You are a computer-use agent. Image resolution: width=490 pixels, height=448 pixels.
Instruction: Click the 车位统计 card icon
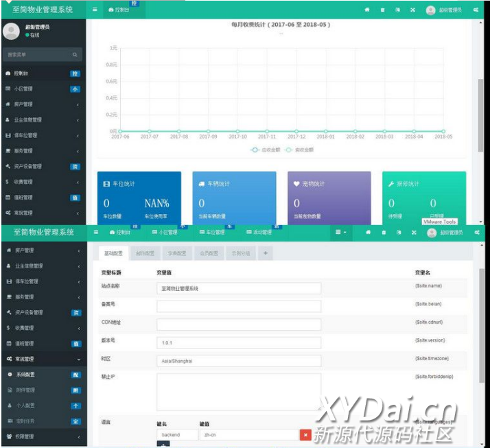[106, 184]
